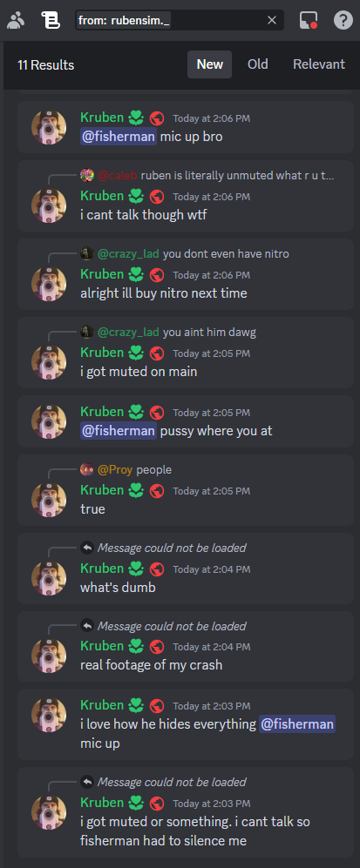
Task: Open the member list icon
Action: [x=16, y=21]
